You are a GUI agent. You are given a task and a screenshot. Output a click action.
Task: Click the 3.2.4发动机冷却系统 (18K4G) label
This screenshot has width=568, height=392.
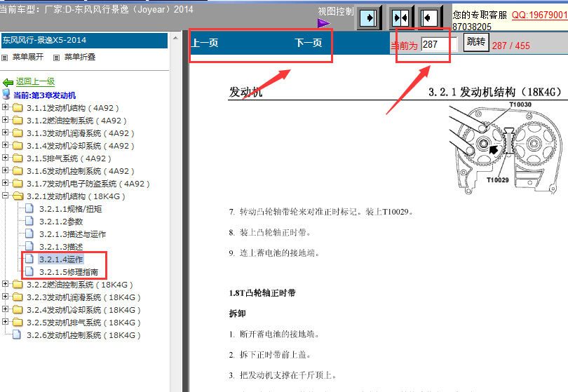pos(83,310)
